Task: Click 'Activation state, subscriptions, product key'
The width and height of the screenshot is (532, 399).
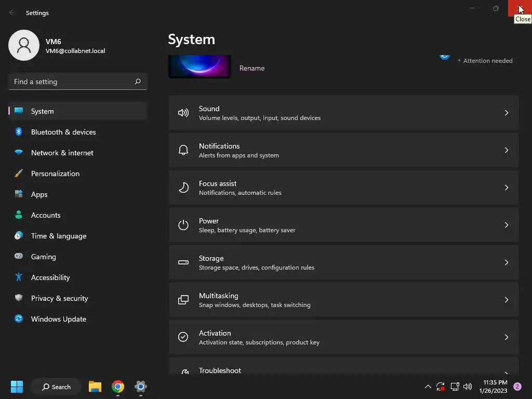Action: pos(259,342)
